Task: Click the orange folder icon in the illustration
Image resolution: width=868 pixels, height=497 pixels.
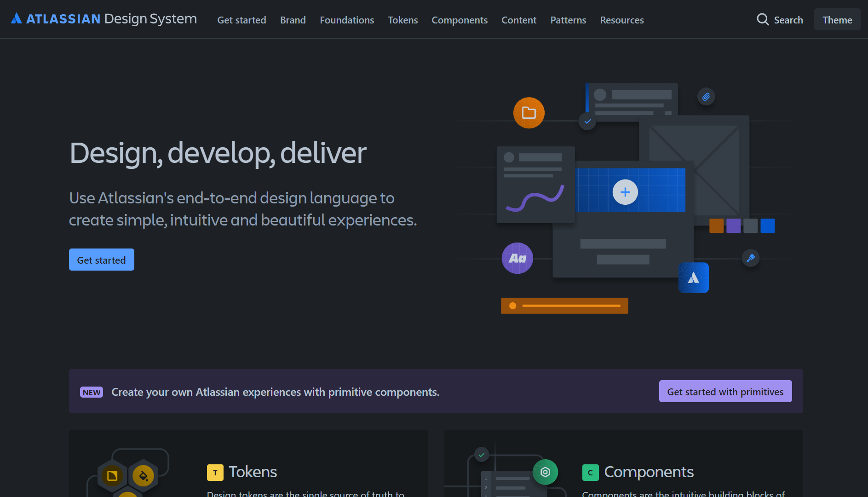Action: [x=529, y=113]
